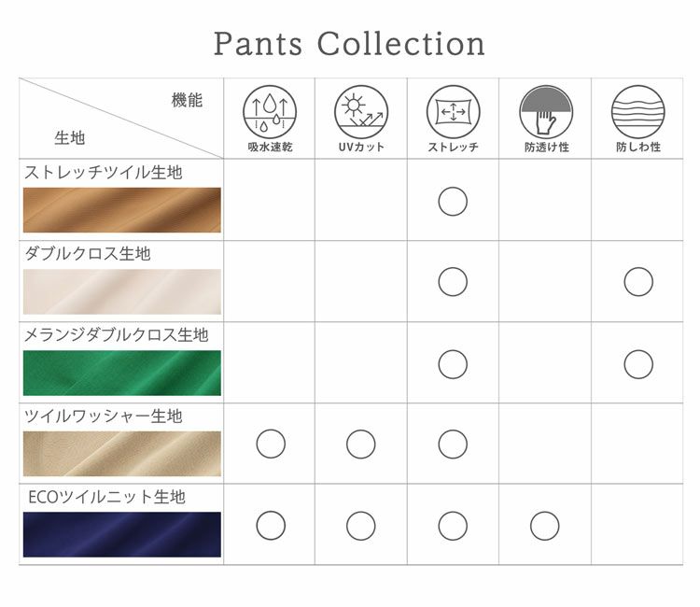Click the ストレッチ arrows icon
The height and width of the screenshot is (607, 700).
453,112
